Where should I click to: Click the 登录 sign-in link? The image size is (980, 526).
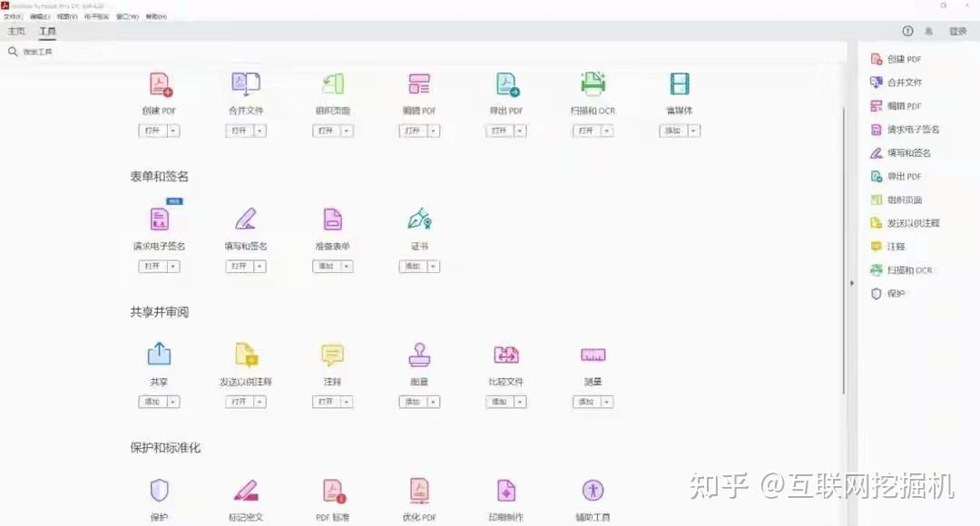click(958, 31)
